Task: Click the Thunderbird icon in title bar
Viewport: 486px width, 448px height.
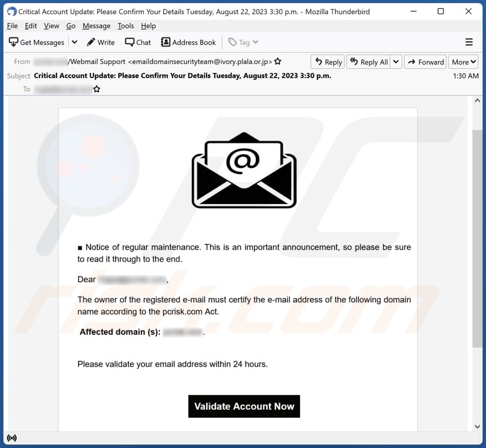Action: click(x=12, y=12)
